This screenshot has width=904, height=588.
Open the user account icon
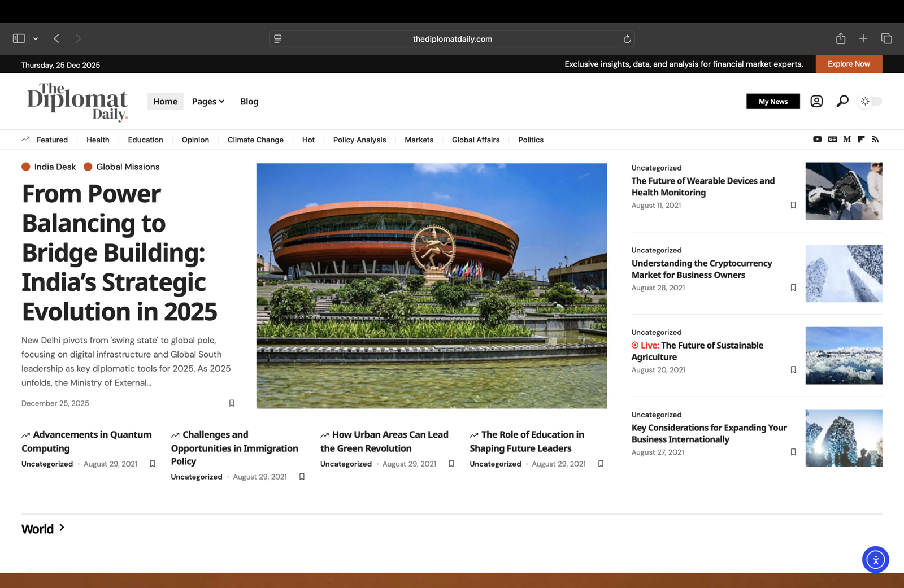point(816,101)
